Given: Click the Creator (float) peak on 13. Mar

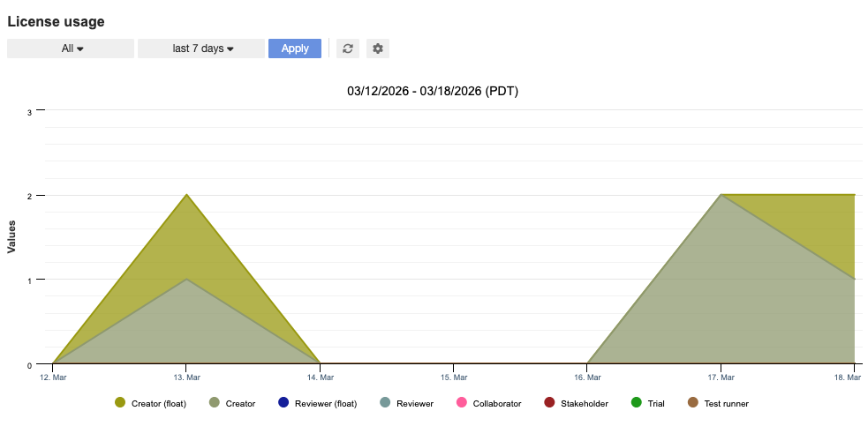Looking at the screenshot, I should point(186,195).
